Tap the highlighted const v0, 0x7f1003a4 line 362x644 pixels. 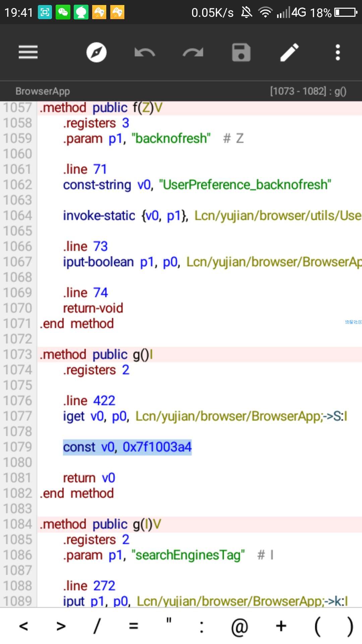(127, 447)
